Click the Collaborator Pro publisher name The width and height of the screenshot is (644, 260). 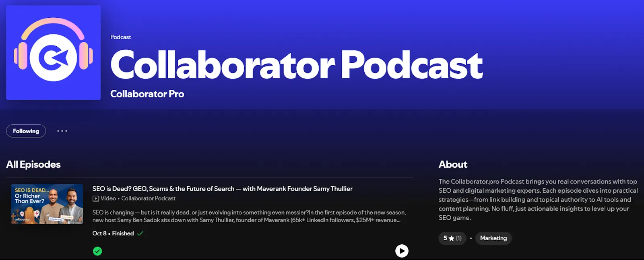point(147,94)
